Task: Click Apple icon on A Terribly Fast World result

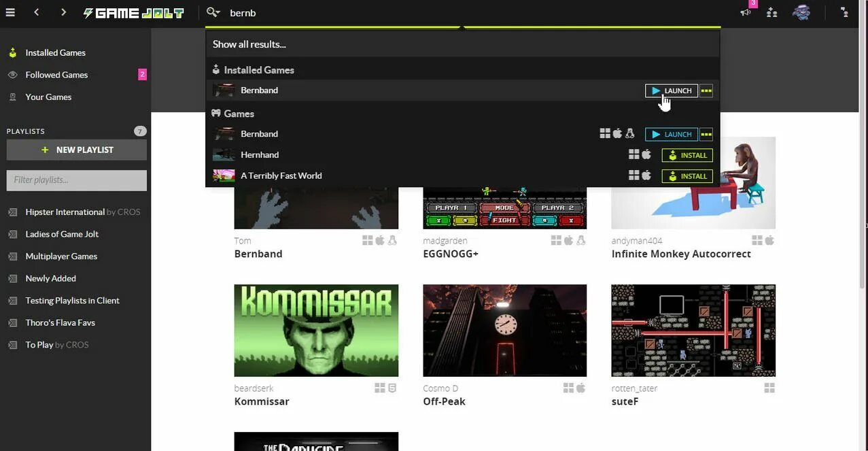Action: click(x=646, y=176)
